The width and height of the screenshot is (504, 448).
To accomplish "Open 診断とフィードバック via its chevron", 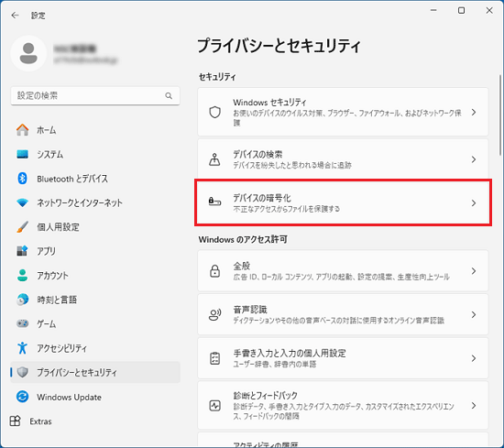I will pyautogui.click(x=474, y=406).
